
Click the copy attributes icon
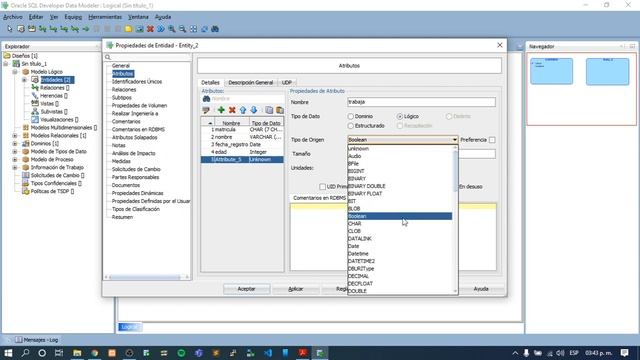tap(269, 110)
